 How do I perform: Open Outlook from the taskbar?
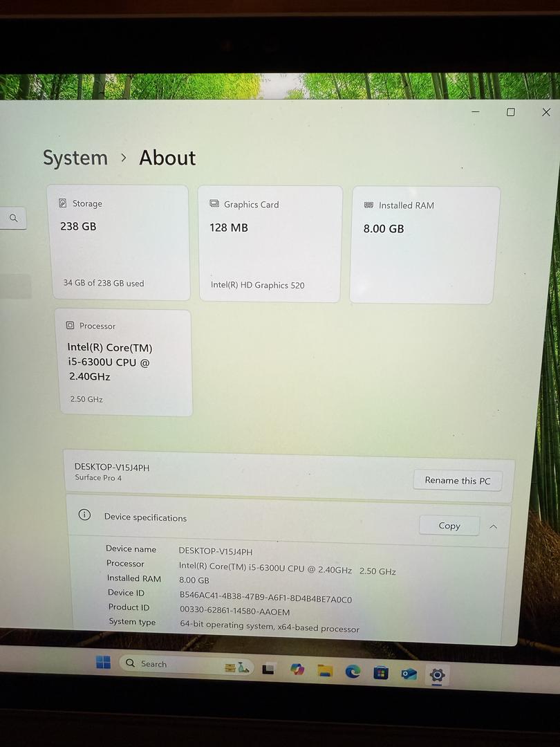tap(409, 674)
